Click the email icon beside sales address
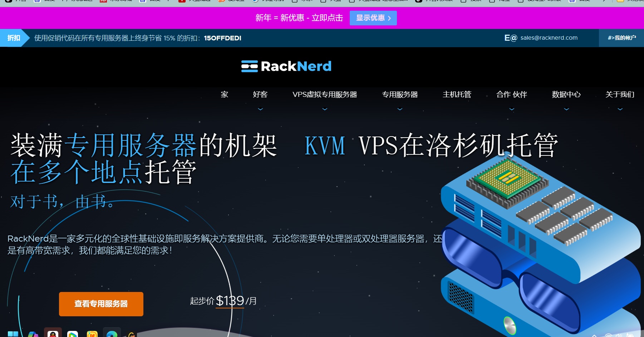This screenshot has width=644, height=337. pos(510,38)
